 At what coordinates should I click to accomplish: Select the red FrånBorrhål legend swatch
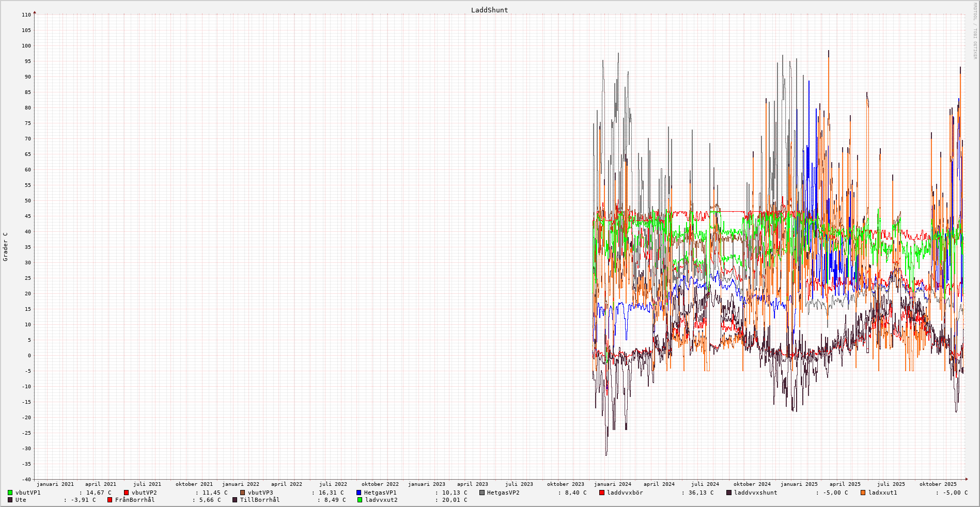(x=110, y=500)
